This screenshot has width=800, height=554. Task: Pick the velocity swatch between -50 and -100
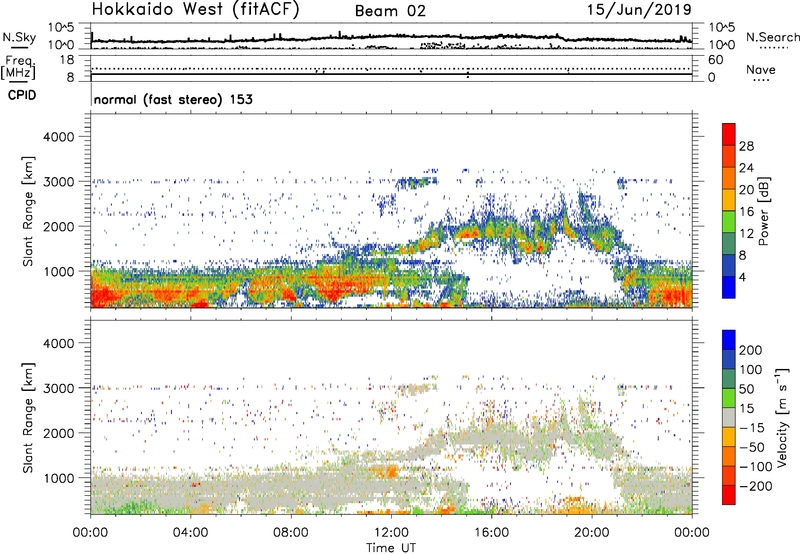729,456
